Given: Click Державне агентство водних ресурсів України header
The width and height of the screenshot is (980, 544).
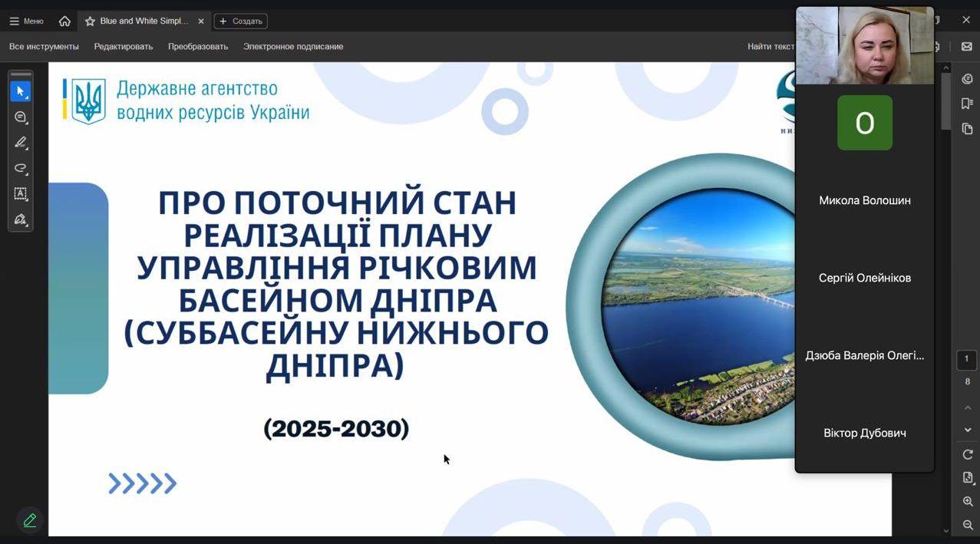Looking at the screenshot, I should [213, 101].
